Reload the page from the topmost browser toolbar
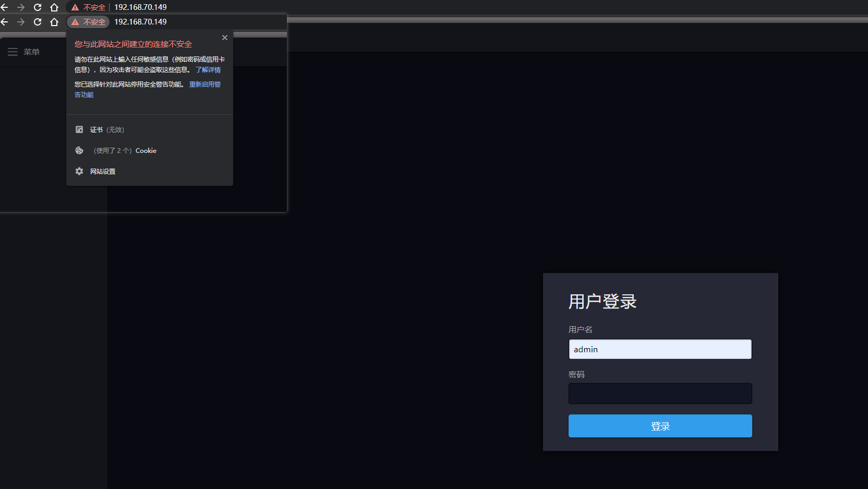This screenshot has height=489, width=868. click(x=38, y=7)
